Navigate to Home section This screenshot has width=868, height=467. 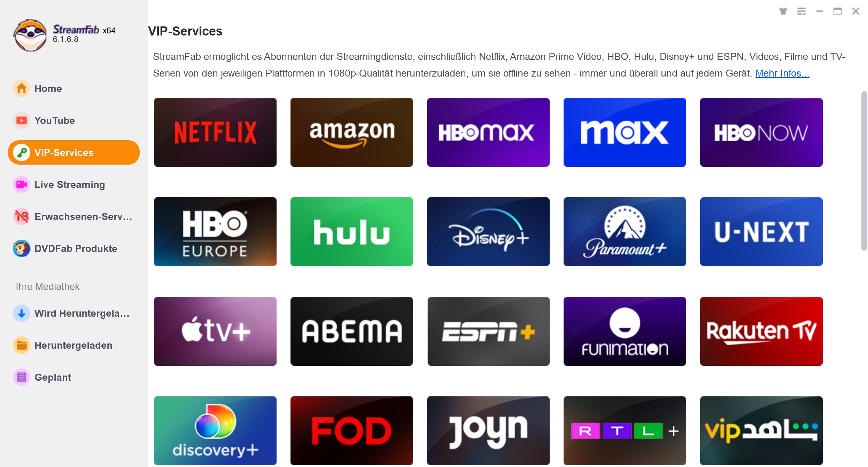tap(48, 88)
